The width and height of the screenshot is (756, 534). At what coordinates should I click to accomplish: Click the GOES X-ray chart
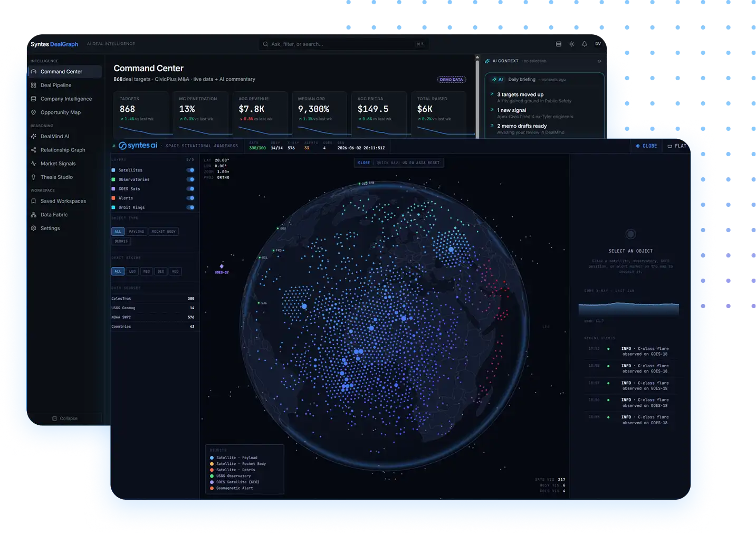click(629, 309)
